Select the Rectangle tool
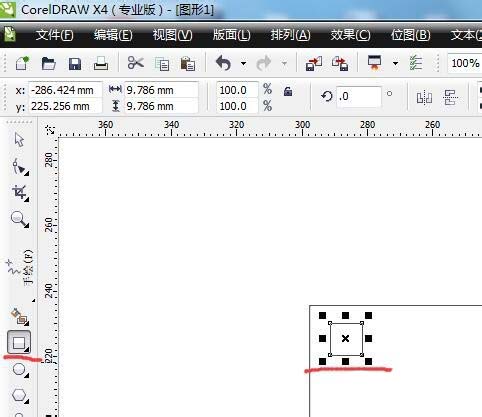 (19, 342)
